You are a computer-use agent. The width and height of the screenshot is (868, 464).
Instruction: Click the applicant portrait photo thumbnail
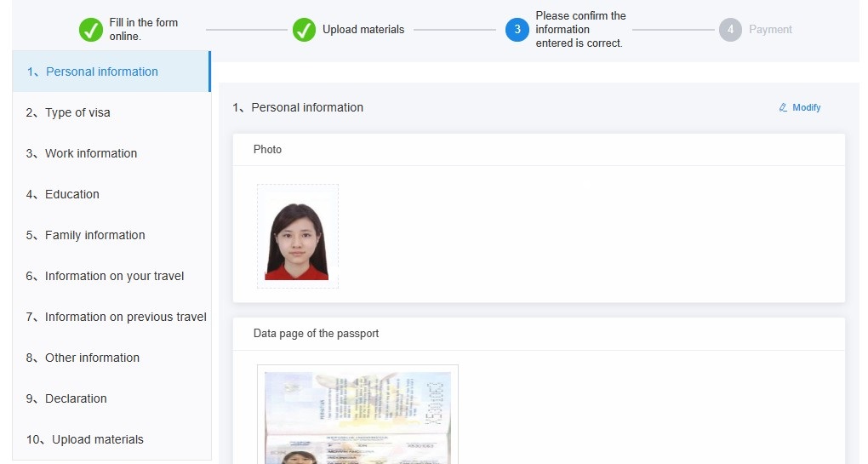tap(297, 236)
